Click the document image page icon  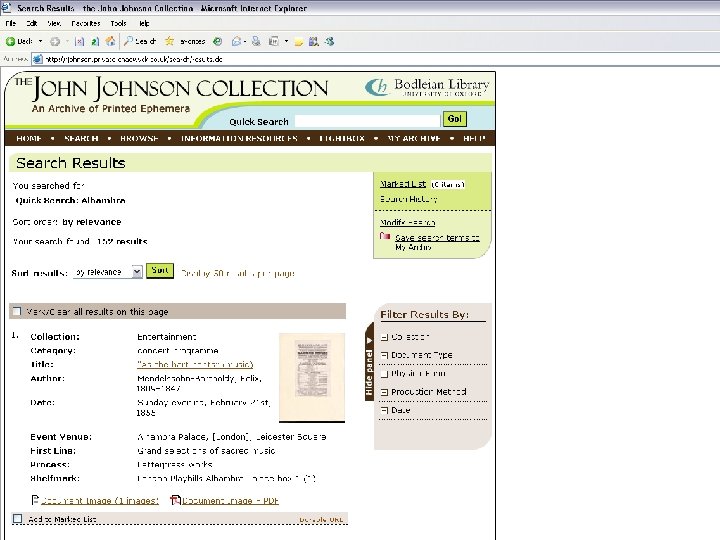coord(35,500)
